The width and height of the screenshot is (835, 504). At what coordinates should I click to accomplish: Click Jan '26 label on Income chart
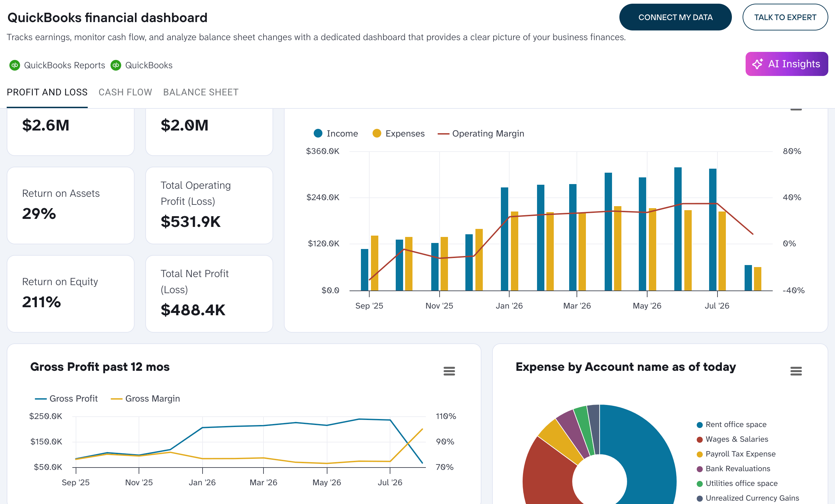tap(509, 306)
